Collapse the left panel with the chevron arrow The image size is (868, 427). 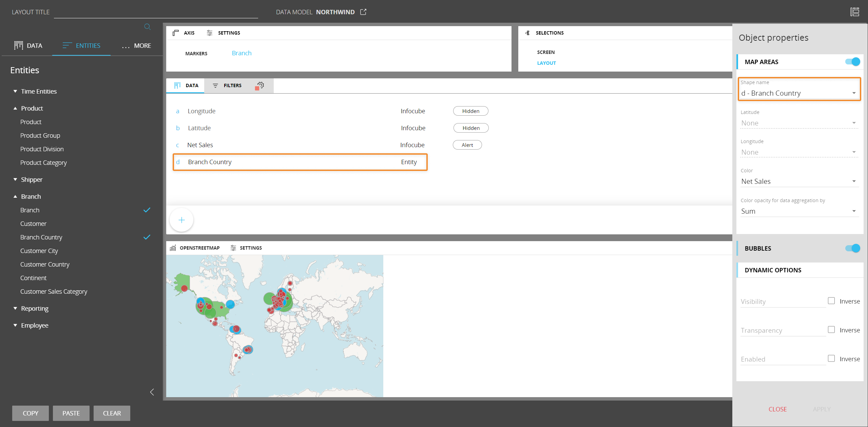152,392
